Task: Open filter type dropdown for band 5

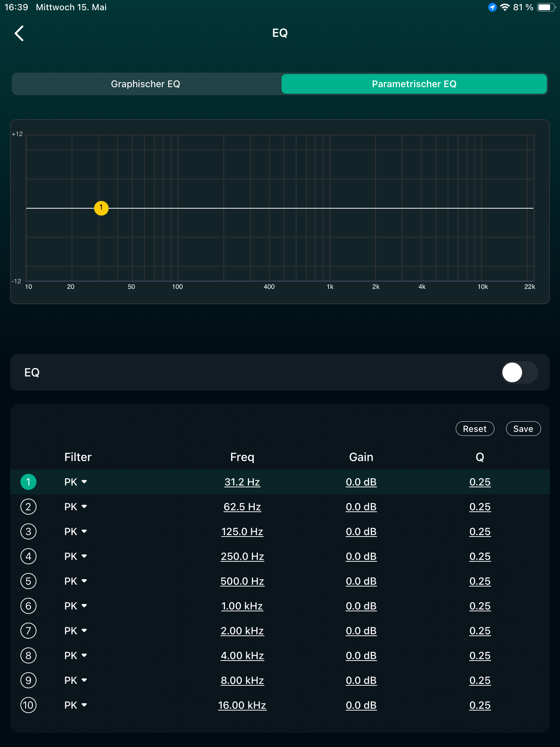Action: (x=76, y=581)
